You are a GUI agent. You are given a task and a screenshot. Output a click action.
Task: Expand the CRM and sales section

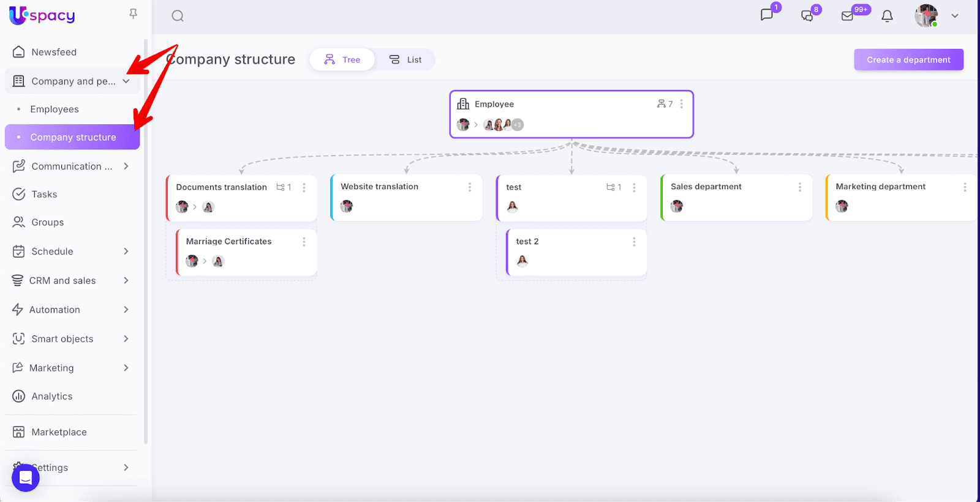(x=126, y=280)
